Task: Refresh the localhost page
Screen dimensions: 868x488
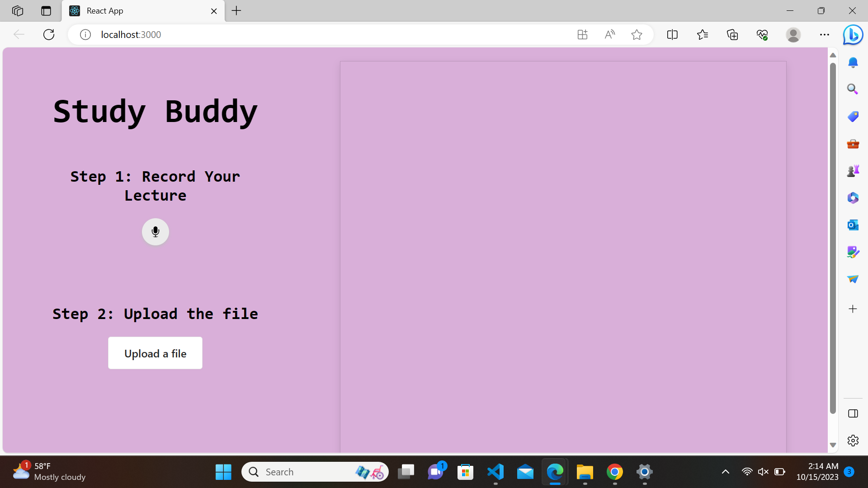Action: point(49,34)
